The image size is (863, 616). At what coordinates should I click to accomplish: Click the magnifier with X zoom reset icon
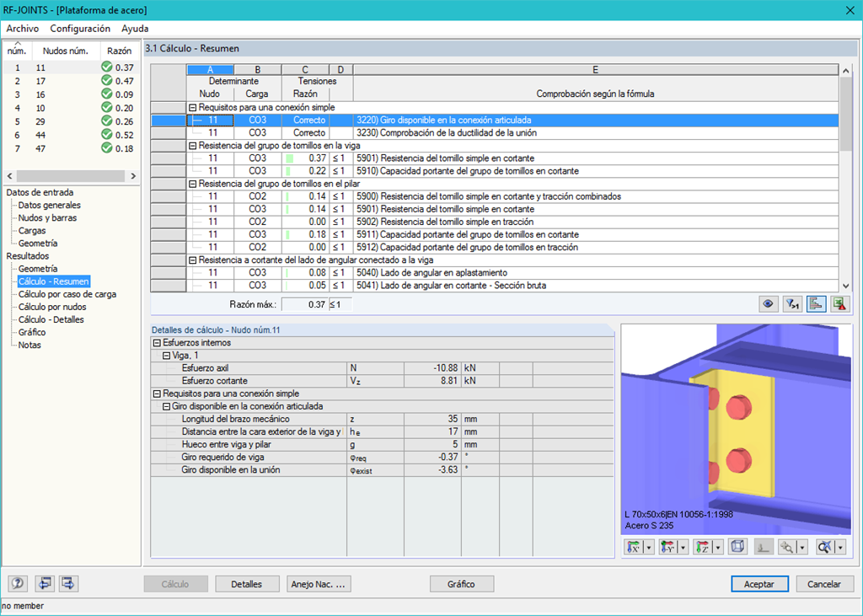point(825,547)
